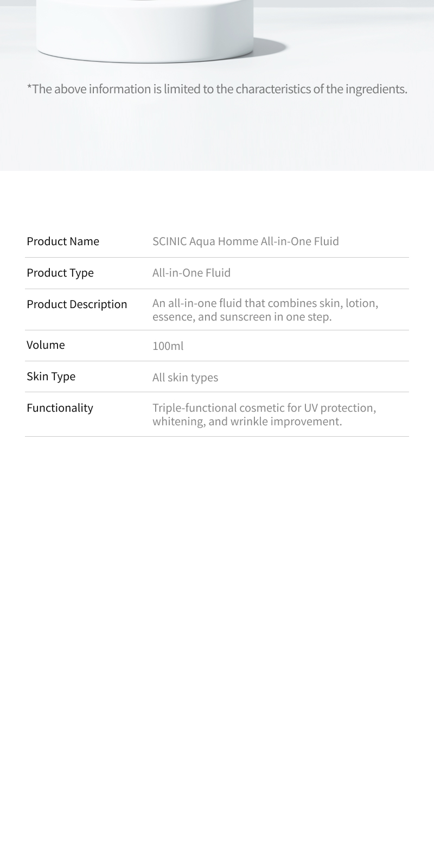Screen dimensions: 434x868
Task: Click SCINIC Aqua Homme All-in-One Fluid text
Action: tap(245, 241)
